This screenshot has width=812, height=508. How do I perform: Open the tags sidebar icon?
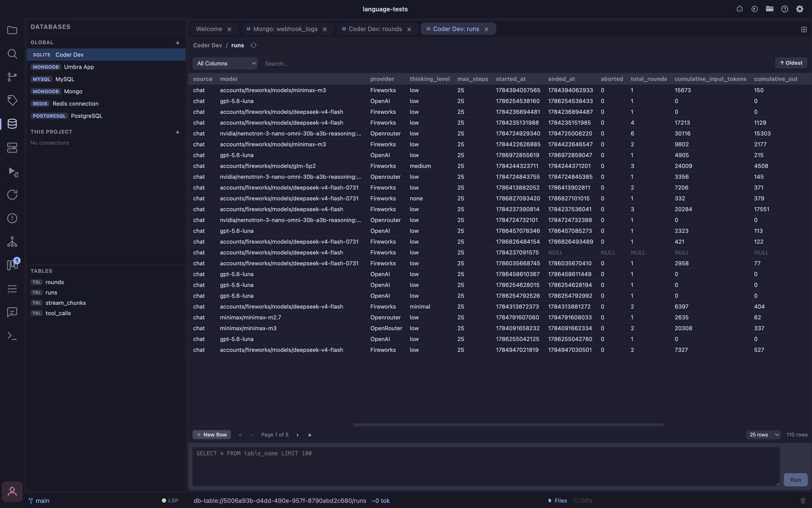(12, 100)
